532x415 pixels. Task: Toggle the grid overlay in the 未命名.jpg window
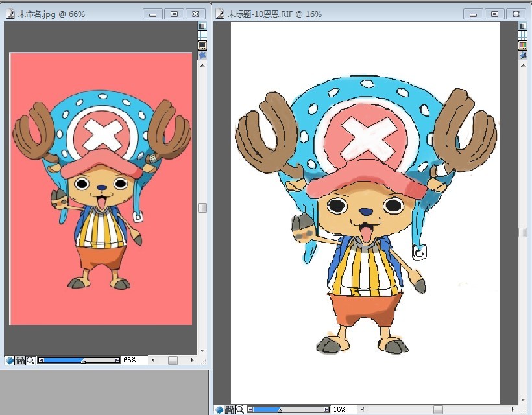[202, 35]
